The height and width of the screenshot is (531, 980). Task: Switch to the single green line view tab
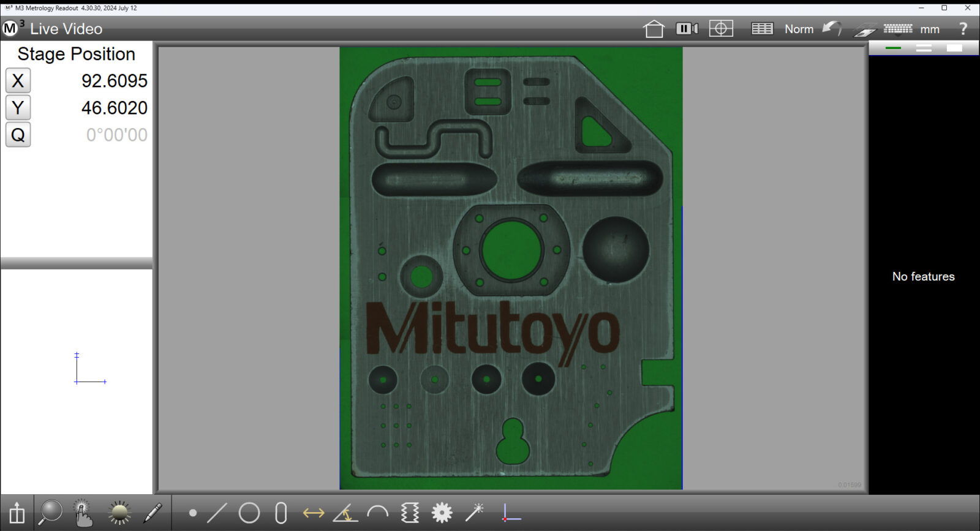pos(893,48)
